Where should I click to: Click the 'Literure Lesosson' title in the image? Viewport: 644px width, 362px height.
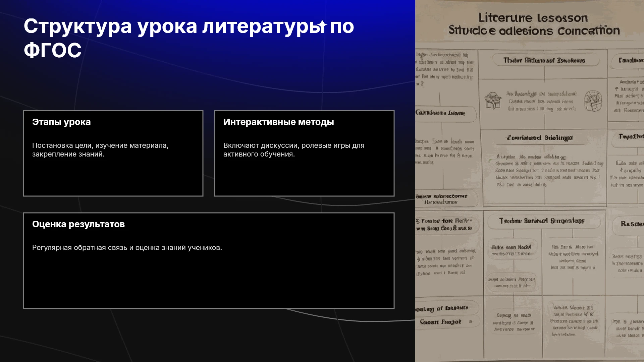(x=533, y=17)
